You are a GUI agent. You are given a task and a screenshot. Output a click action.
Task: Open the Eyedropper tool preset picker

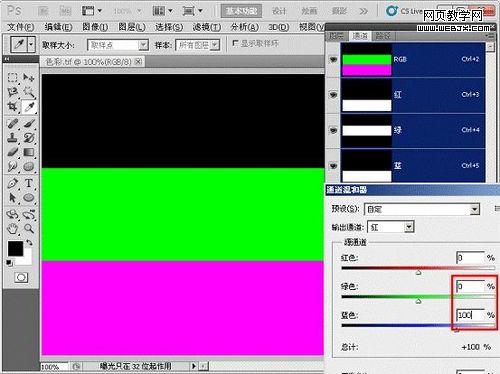(x=32, y=44)
